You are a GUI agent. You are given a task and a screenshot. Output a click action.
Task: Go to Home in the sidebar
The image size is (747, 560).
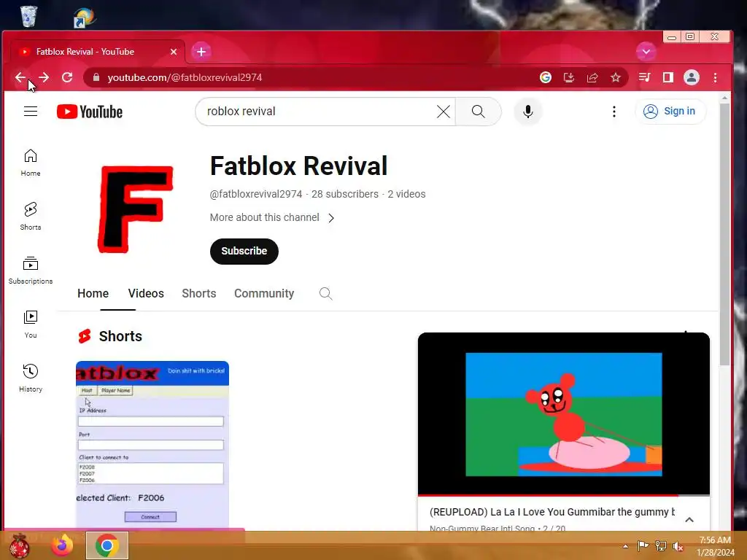[x=31, y=163]
